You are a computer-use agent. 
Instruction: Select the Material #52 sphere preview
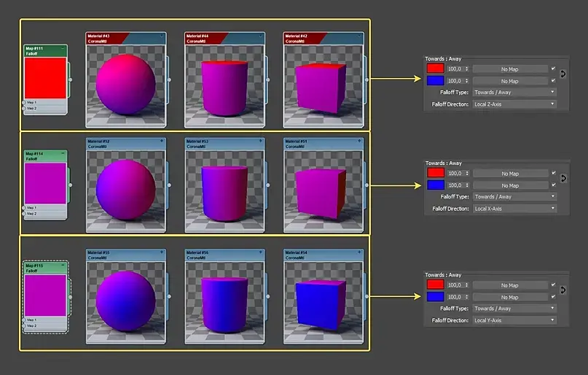pyautogui.click(x=126, y=190)
